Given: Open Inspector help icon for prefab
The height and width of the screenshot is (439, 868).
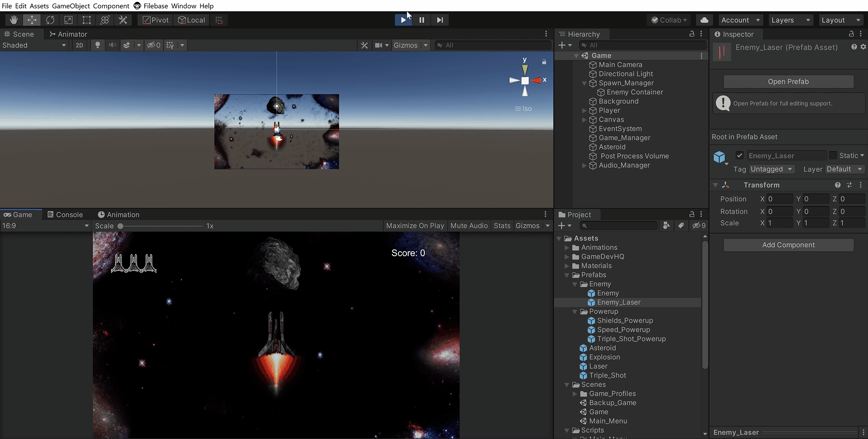Looking at the screenshot, I should coord(854,47).
